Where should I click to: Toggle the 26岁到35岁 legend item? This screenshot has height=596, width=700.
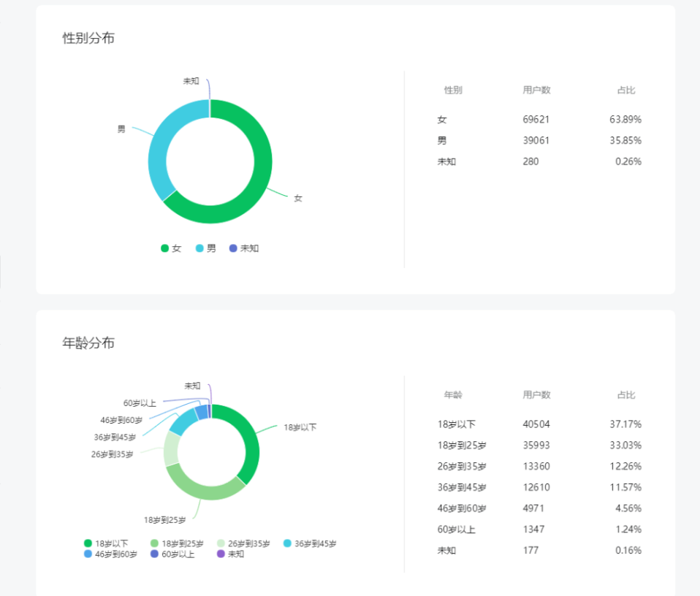tap(243, 543)
